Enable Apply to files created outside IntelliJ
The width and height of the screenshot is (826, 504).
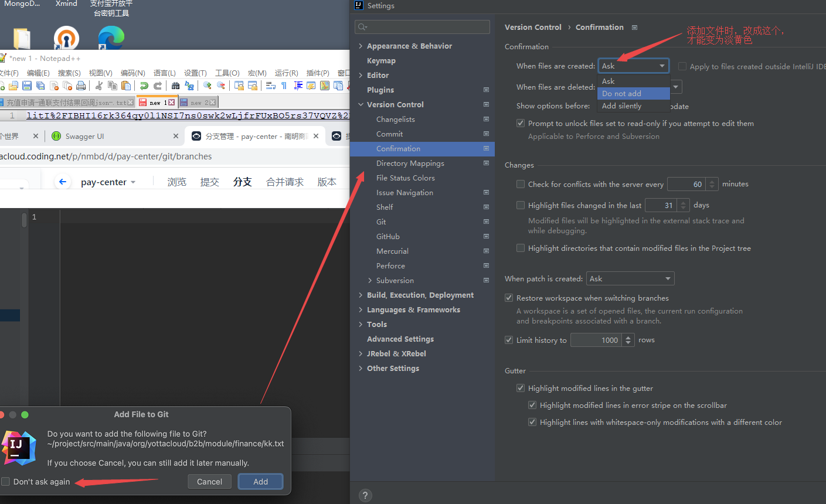click(x=682, y=66)
